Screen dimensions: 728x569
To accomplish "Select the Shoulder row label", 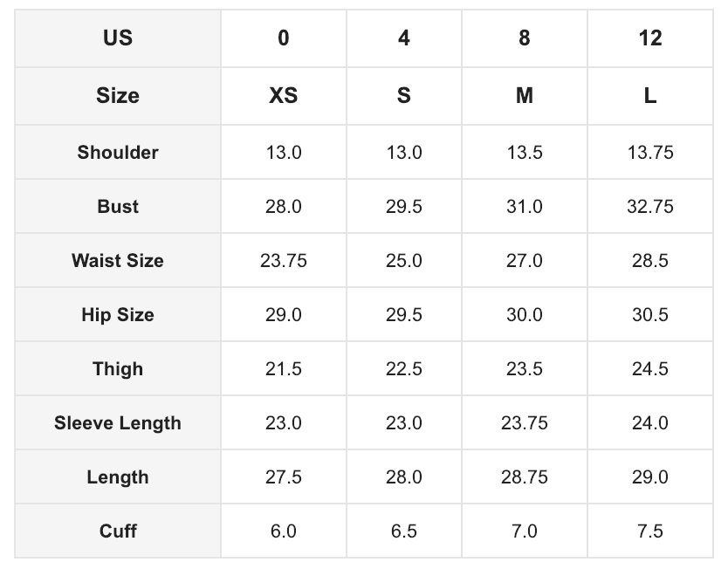I will [118, 152].
